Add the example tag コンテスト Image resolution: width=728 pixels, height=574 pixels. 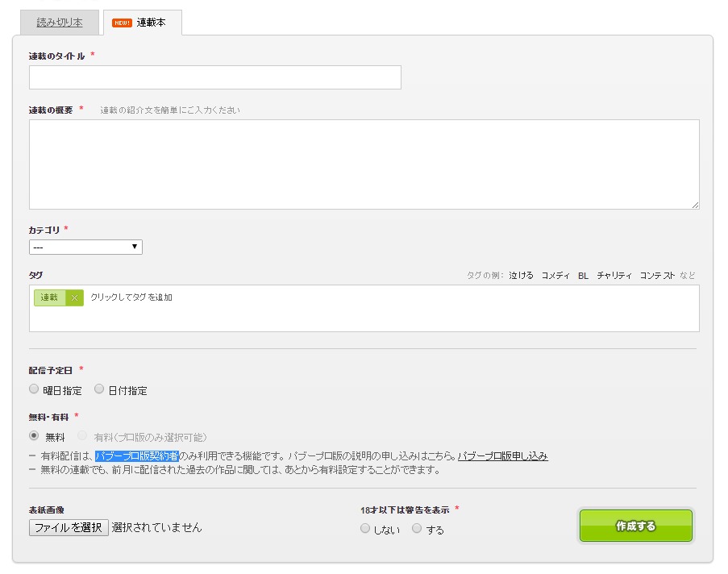657,276
